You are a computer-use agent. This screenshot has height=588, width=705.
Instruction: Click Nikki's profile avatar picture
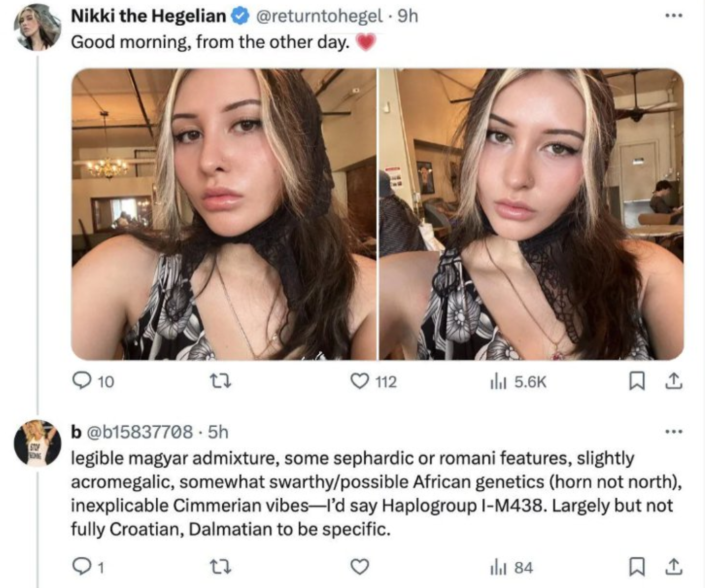tap(38, 27)
